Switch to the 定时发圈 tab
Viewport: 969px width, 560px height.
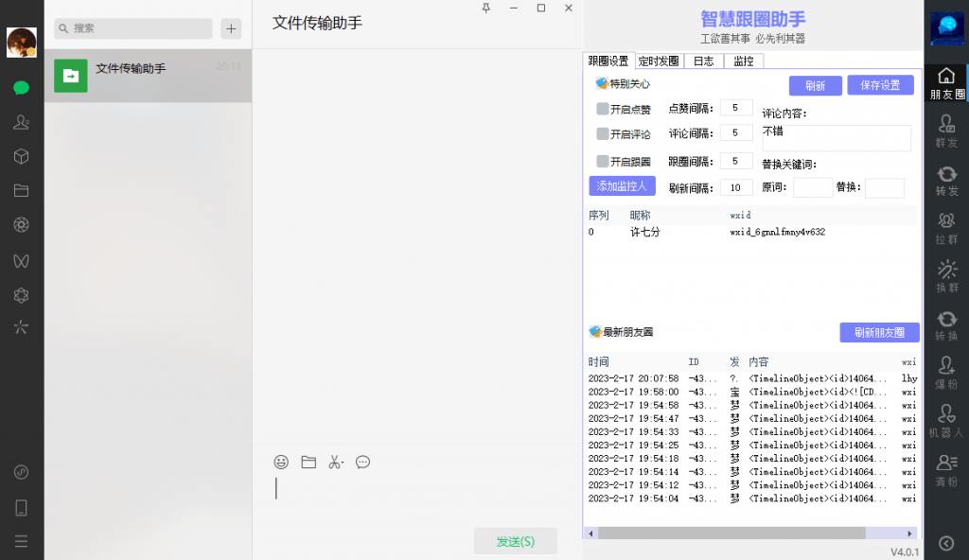point(659,61)
